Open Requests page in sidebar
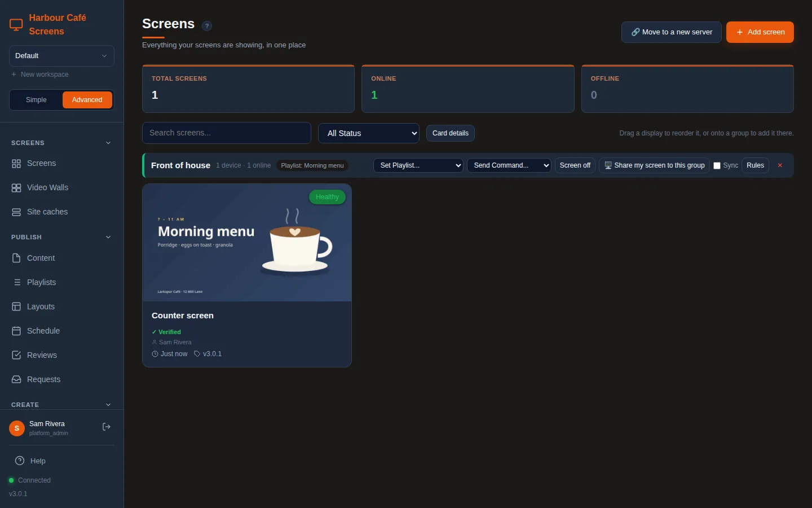The width and height of the screenshot is (812, 508). pyautogui.click(x=61, y=379)
